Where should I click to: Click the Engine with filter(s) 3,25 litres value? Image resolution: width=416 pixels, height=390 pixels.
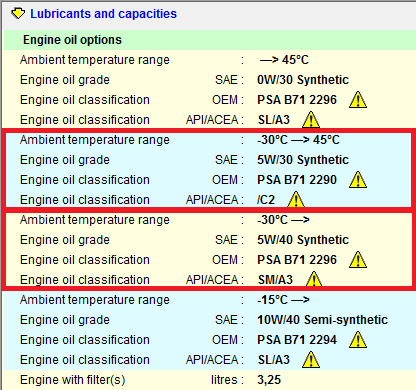click(269, 380)
